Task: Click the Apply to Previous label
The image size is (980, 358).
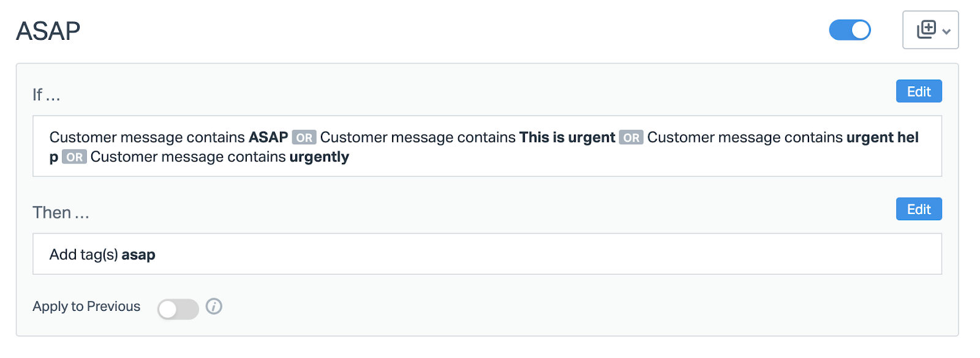Action: click(x=86, y=307)
